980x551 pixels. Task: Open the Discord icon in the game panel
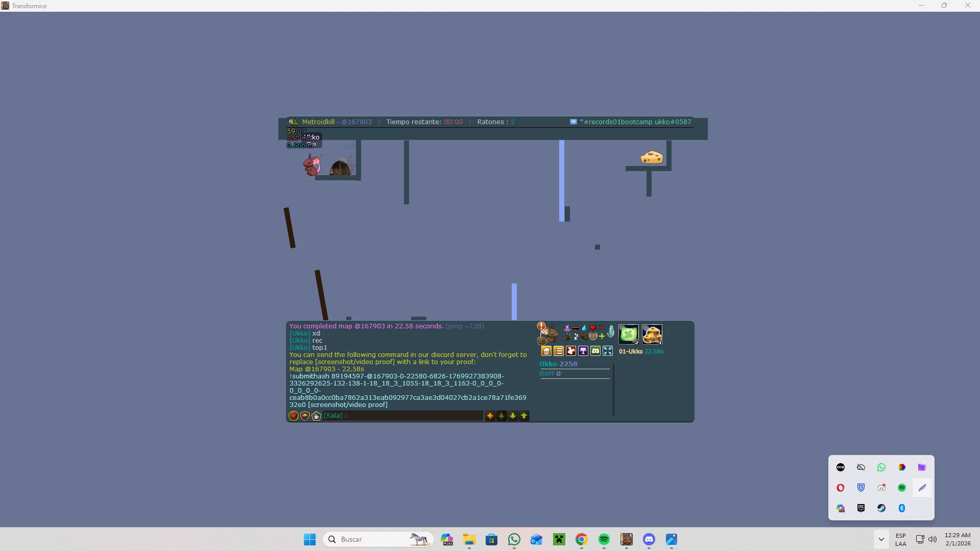[595, 351]
